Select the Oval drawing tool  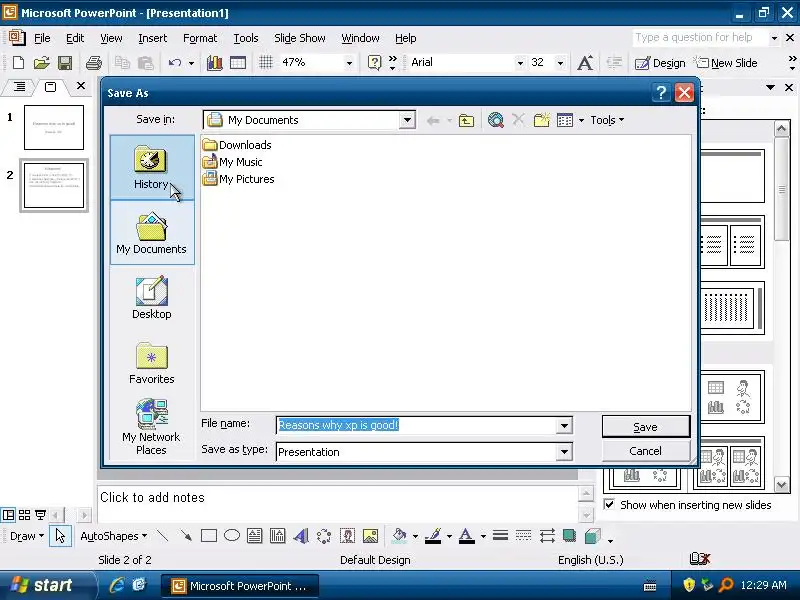pos(232,536)
